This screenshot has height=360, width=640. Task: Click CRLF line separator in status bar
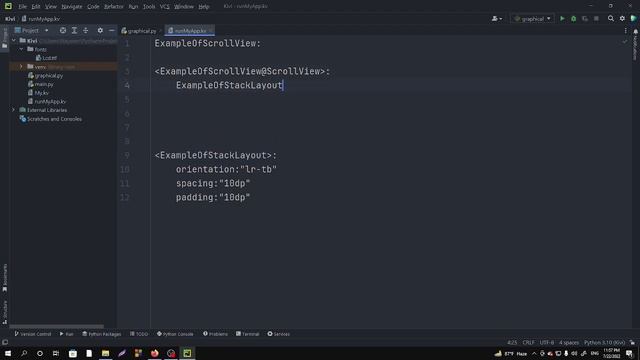528,342
